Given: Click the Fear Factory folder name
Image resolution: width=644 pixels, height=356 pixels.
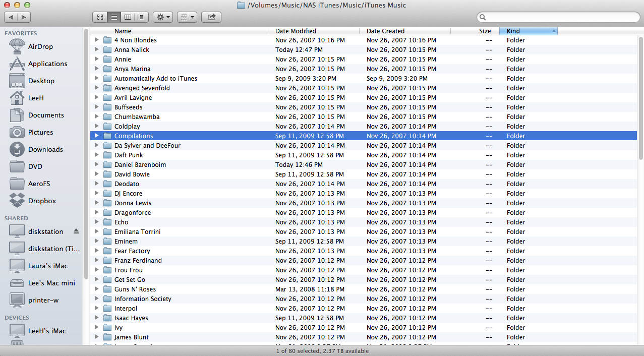Looking at the screenshot, I should coord(132,251).
